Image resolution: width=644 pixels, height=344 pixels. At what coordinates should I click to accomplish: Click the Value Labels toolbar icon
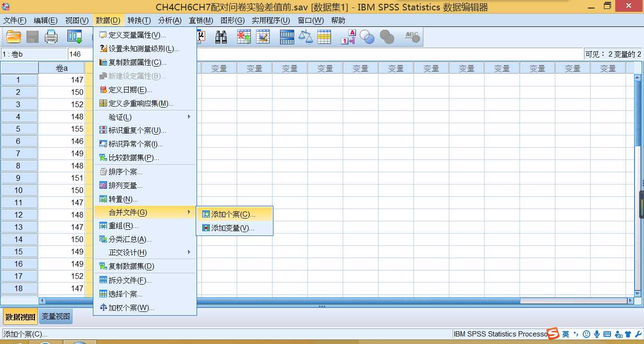pos(348,37)
